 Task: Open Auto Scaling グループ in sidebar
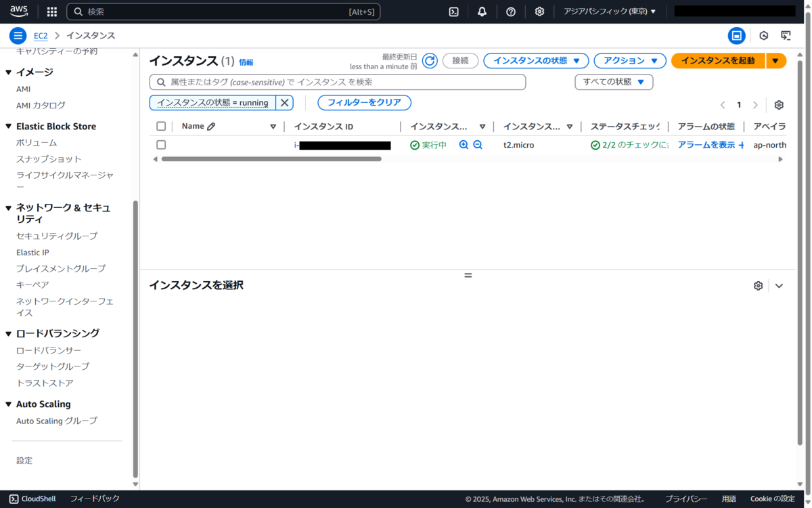pyautogui.click(x=57, y=421)
